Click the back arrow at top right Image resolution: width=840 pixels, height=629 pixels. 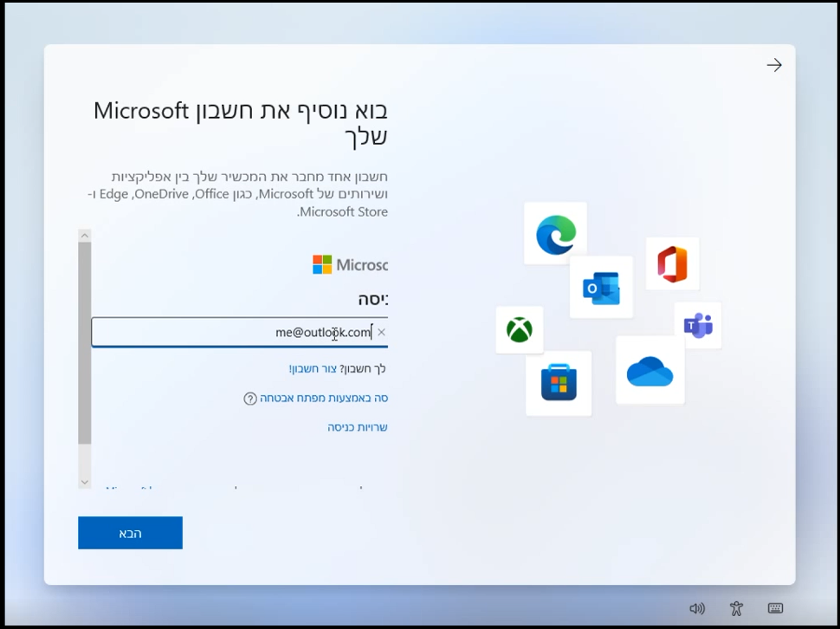click(x=774, y=65)
